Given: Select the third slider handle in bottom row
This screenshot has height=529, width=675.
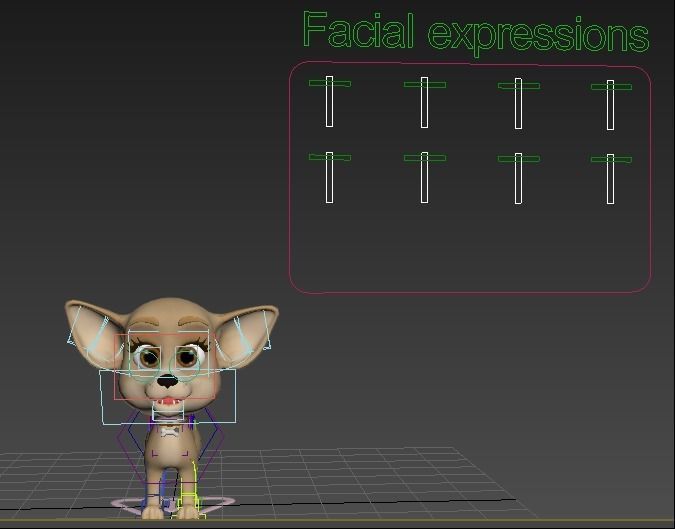Looking at the screenshot, I should point(519,159).
